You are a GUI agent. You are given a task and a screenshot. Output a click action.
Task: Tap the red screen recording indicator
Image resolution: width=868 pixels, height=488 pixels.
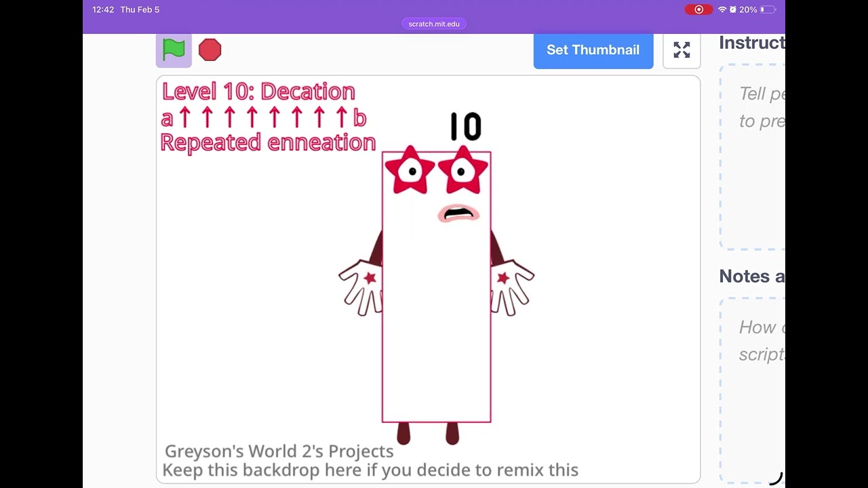[698, 9]
